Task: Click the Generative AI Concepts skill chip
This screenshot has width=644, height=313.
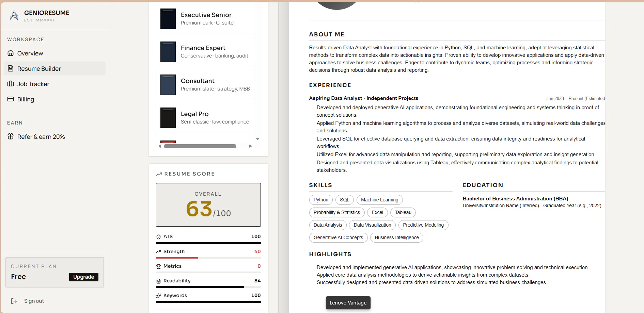Action: click(339, 238)
